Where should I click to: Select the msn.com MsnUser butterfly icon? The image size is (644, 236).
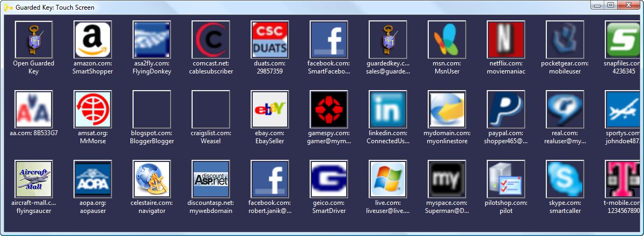tap(447, 40)
